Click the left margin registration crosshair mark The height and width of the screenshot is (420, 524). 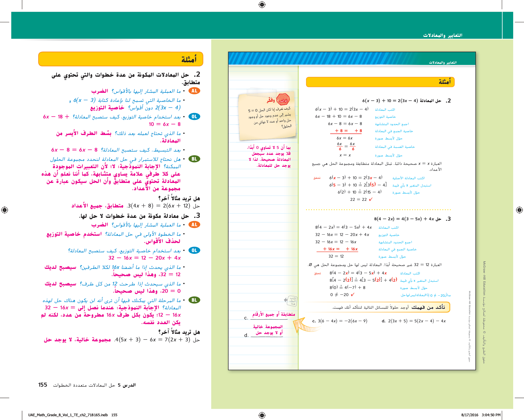[x=5, y=210]
